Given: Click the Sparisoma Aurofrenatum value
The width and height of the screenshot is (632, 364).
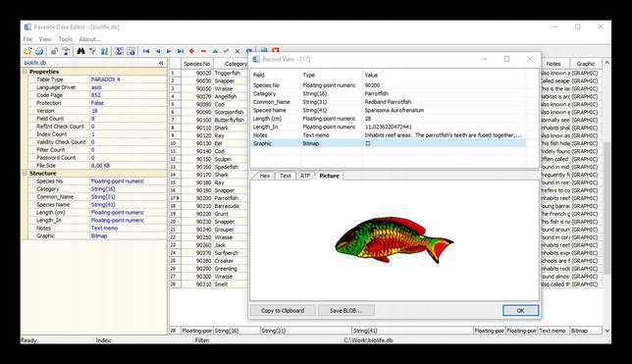Looking at the screenshot, I should (x=395, y=110).
